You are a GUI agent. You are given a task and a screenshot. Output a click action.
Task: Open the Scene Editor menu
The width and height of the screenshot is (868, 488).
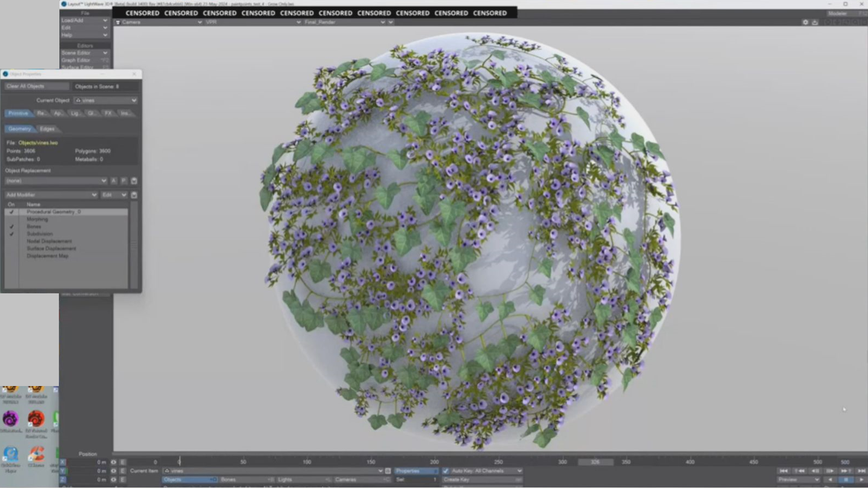[x=84, y=53]
